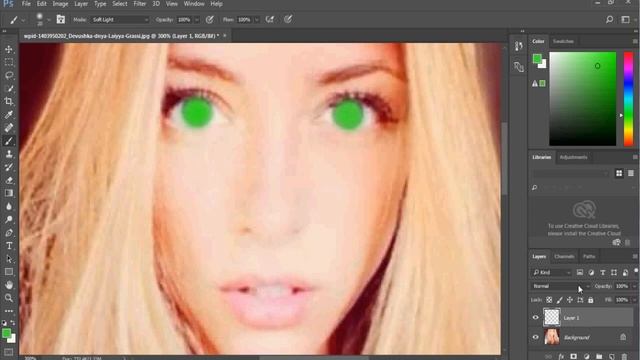Open brush preset picker arrow
This screenshot has width=640, height=360.
[x=48, y=20]
